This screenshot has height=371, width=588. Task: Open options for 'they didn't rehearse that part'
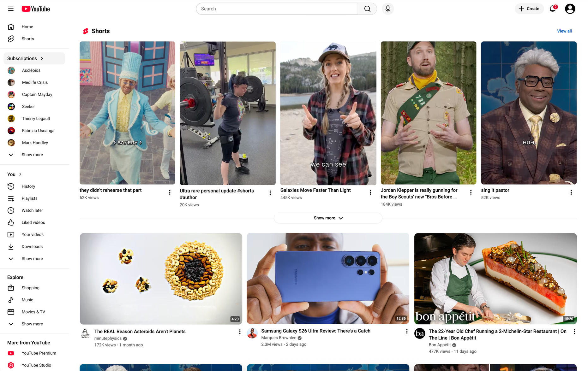(x=170, y=192)
